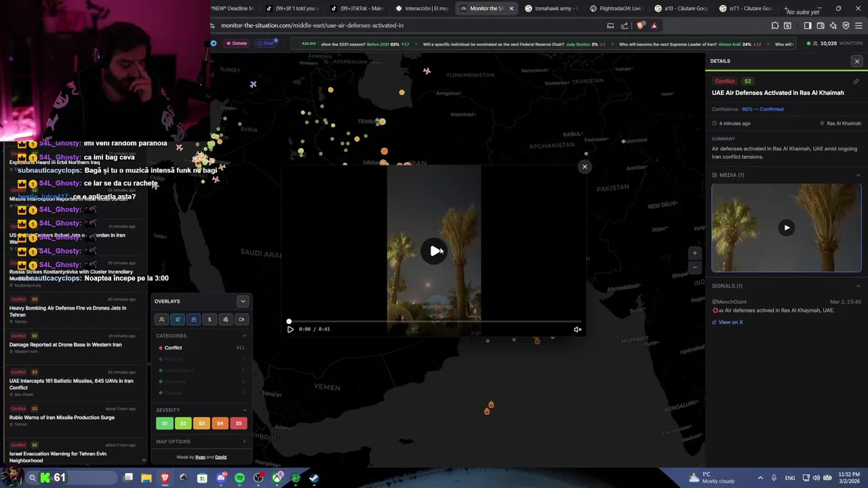This screenshot has height=488, width=868.
Task: Toggle S4 severity filter
Action: (x=220, y=423)
